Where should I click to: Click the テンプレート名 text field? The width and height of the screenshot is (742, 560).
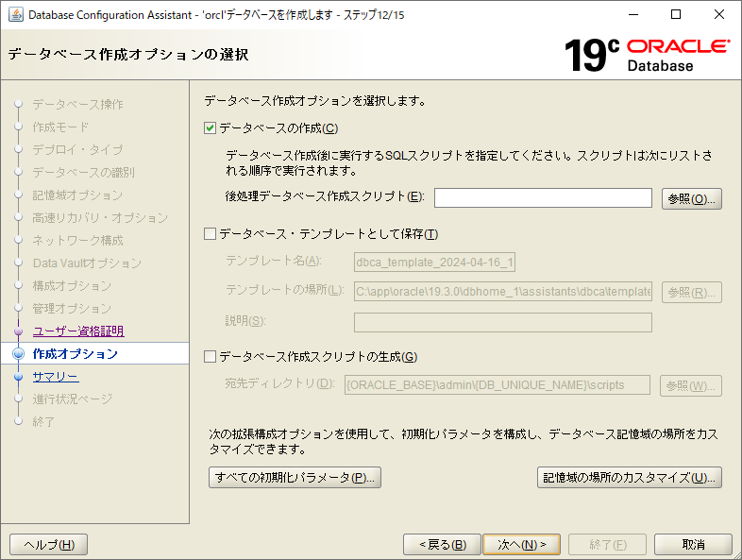coord(434,263)
